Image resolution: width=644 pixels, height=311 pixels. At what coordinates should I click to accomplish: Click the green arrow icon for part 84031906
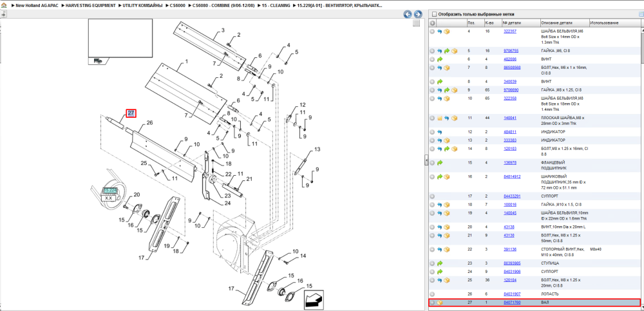click(x=439, y=272)
